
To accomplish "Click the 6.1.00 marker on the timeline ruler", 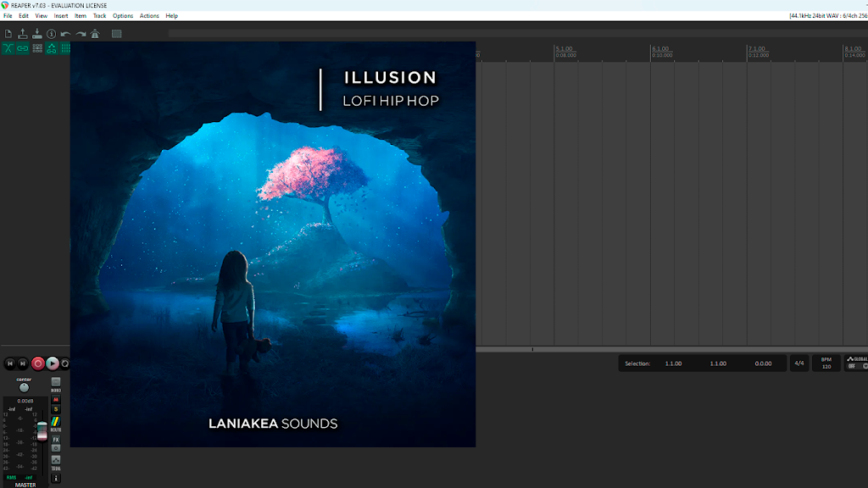I will (661, 48).
